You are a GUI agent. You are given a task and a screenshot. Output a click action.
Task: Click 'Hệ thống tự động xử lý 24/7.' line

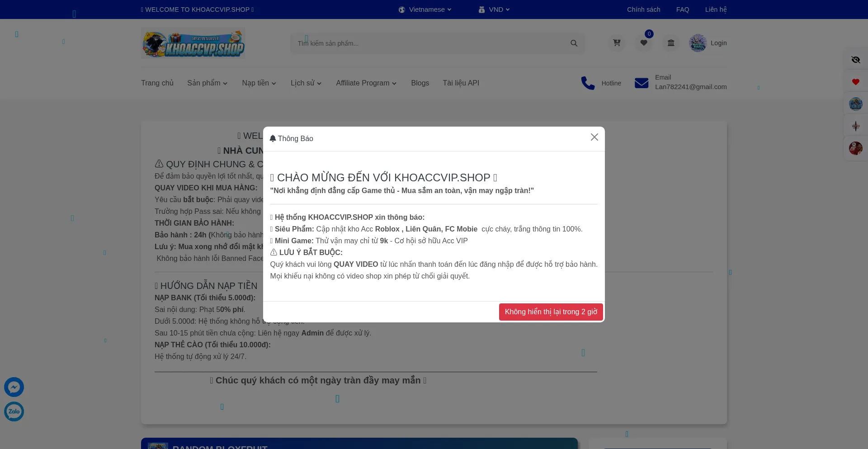point(201,356)
